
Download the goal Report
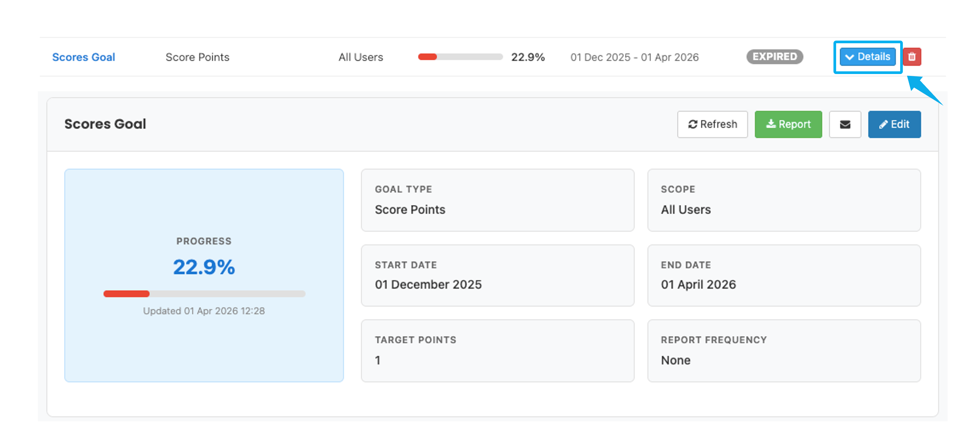(x=788, y=124)
